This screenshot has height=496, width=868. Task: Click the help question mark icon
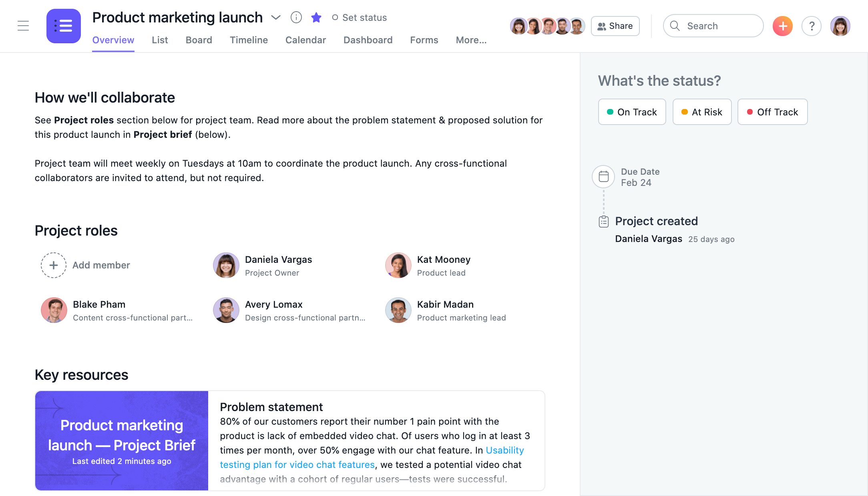812,26
